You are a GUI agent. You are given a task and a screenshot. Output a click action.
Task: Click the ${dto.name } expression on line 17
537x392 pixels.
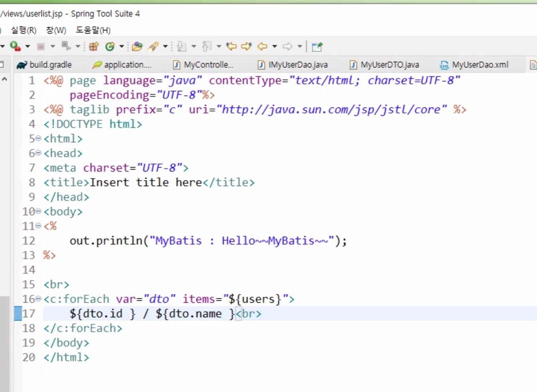point(195,314)
